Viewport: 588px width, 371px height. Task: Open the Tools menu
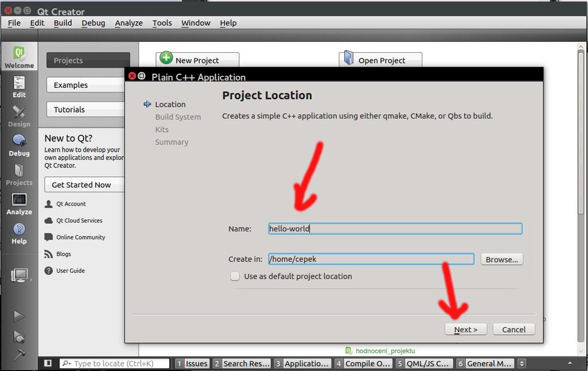tap(162, 23)
